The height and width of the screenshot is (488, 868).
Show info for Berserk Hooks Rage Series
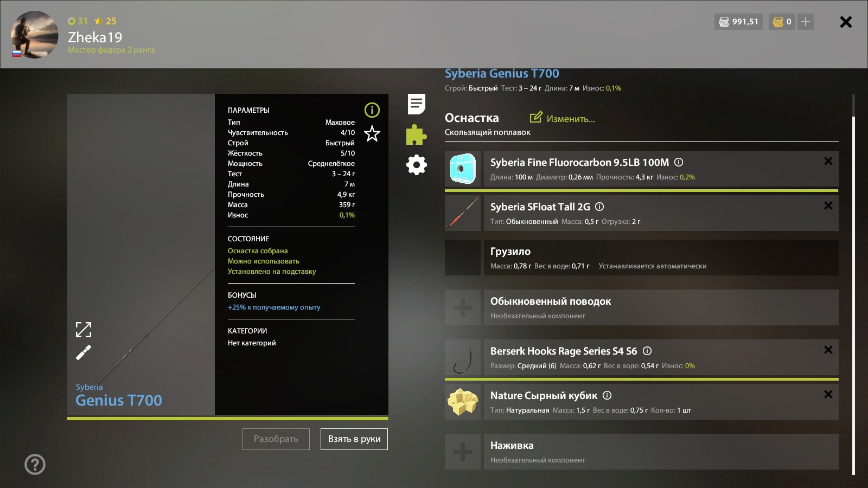point(647,351)
